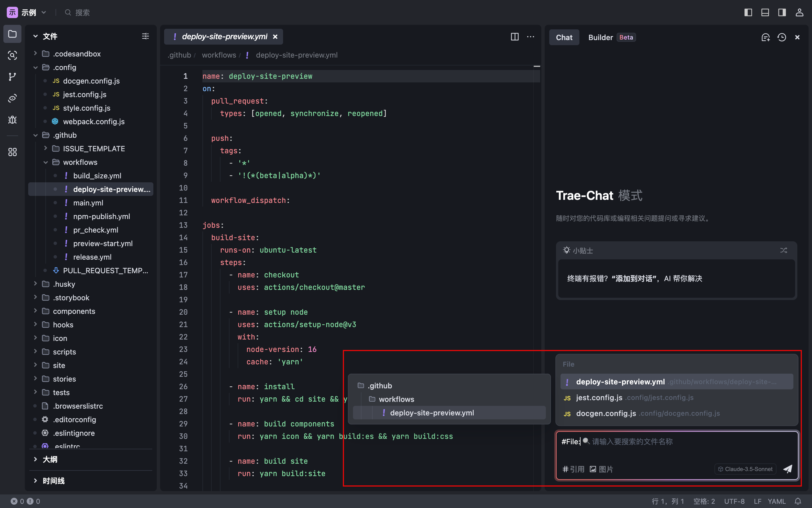
Task: Open file explorer filter settings icon
Action: [145, 36]
